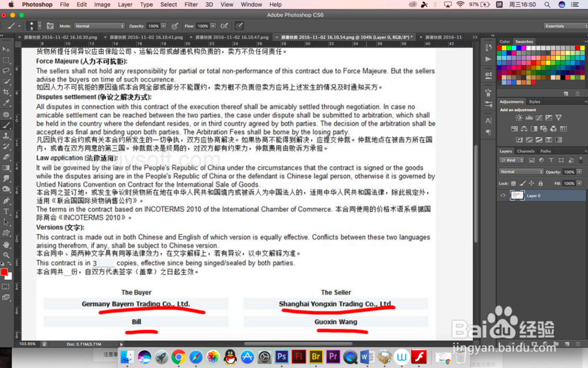Image resolution: width=588 pixels, height=368 pixels.
Task: Select the Move tool
Action: 6,49
